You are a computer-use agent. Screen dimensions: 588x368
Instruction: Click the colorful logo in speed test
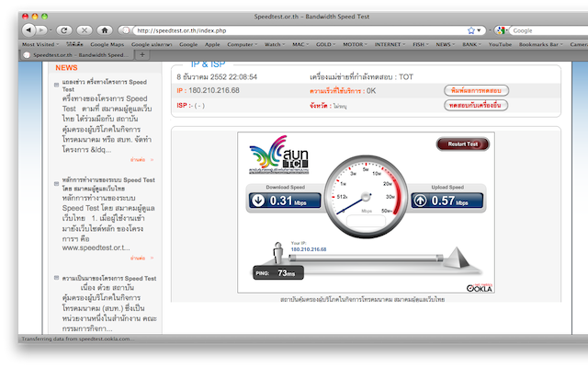coord(278,155)
